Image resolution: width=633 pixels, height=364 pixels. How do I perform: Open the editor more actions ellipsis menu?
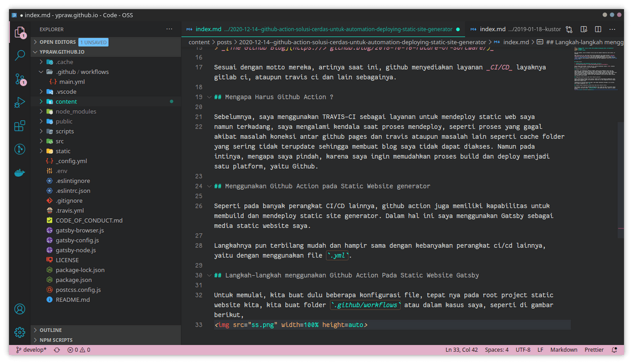612,29
